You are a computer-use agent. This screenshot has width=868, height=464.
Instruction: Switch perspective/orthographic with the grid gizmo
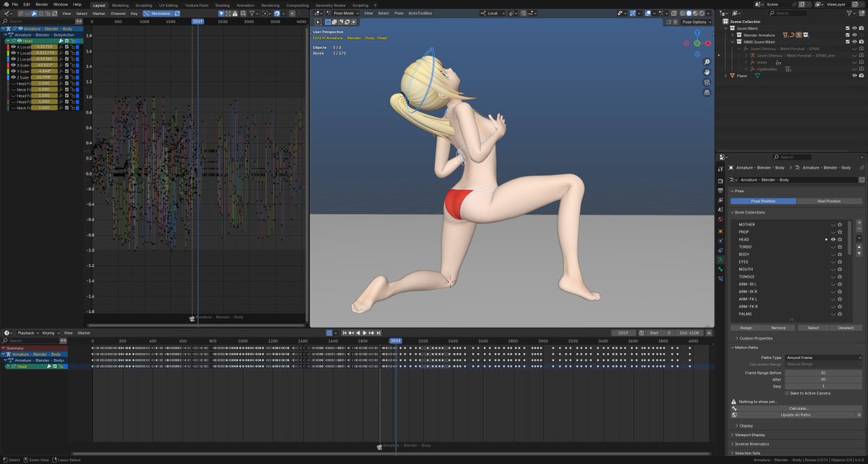coord(707,93)
